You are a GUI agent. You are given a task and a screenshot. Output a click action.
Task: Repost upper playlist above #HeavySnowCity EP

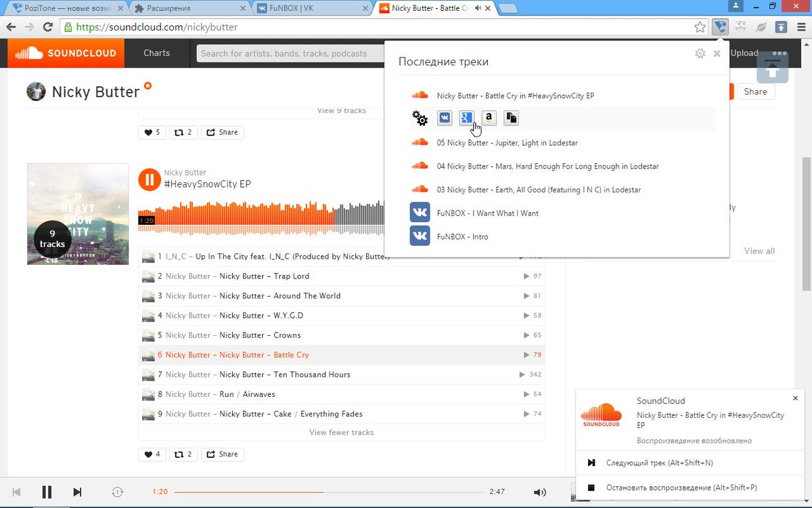[x=183, y=132]
